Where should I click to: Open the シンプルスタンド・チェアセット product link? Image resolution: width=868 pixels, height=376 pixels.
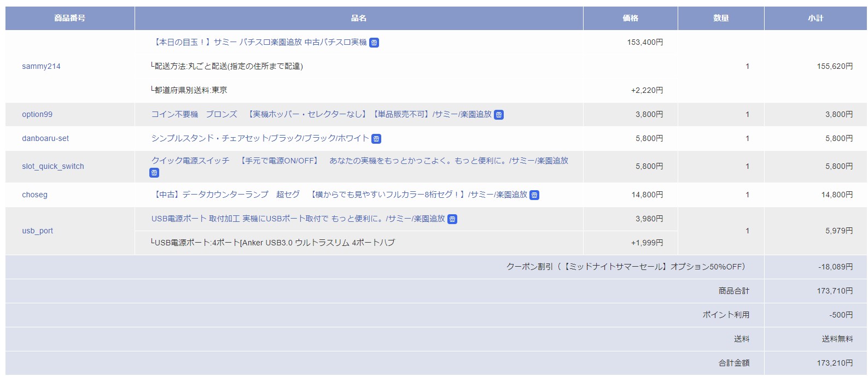(260, 138)
